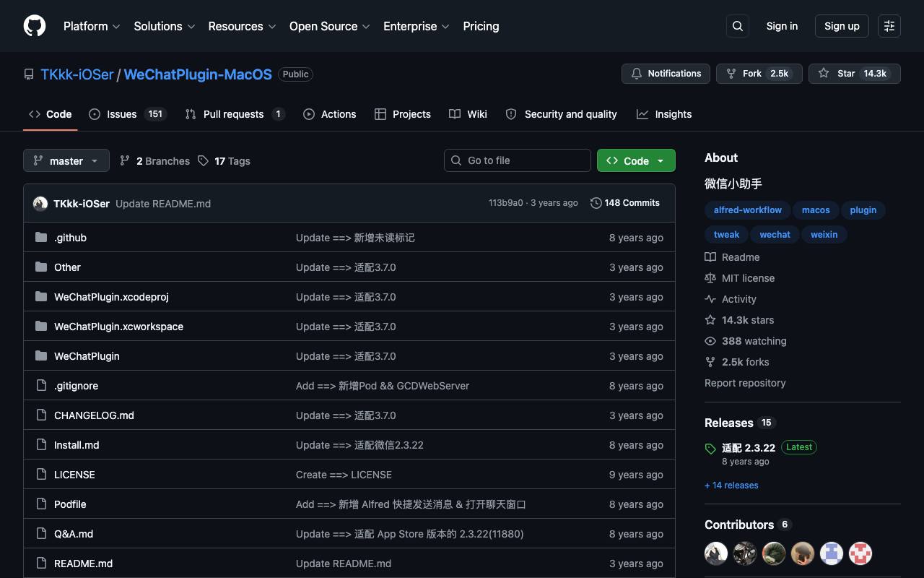
Task: Open the WeChatPlugin folder
Action: (87, 356)
